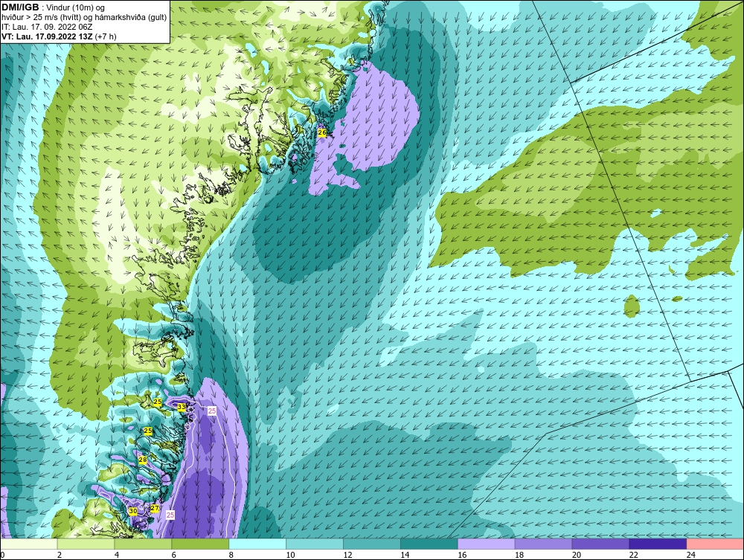Click the 16–18 m/s lavender legend swatch
Screen dimensions: 744x560
[x=487, y=544]
